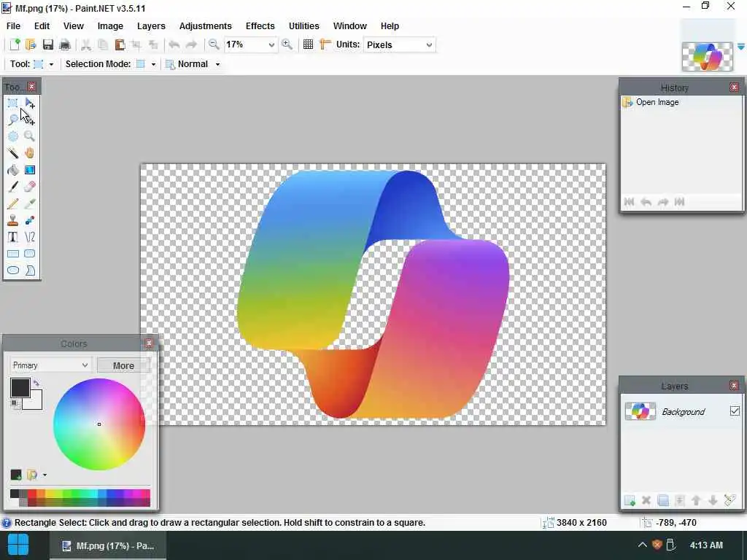Close the Colors panel
Viewport: 747px width, 560px height.
149,343
